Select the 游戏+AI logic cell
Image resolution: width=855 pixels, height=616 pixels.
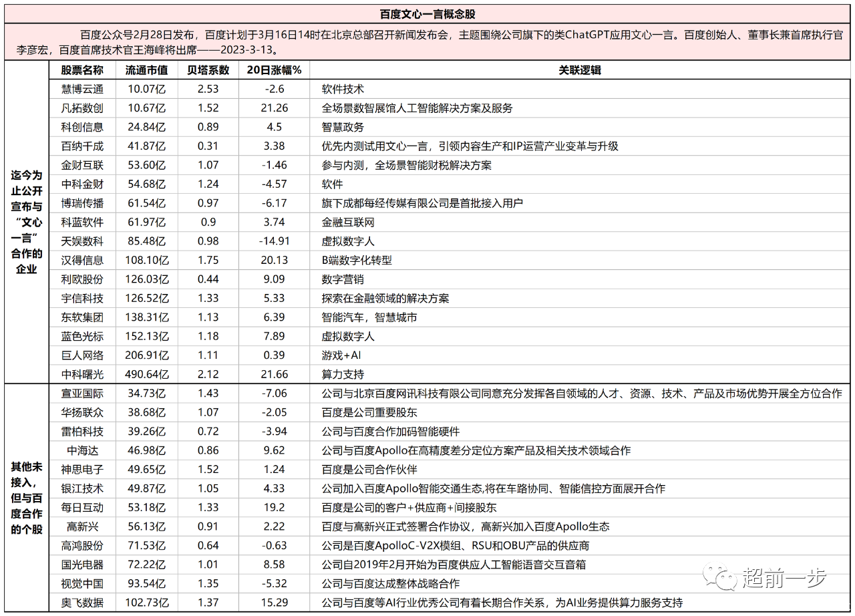(341, 355)
